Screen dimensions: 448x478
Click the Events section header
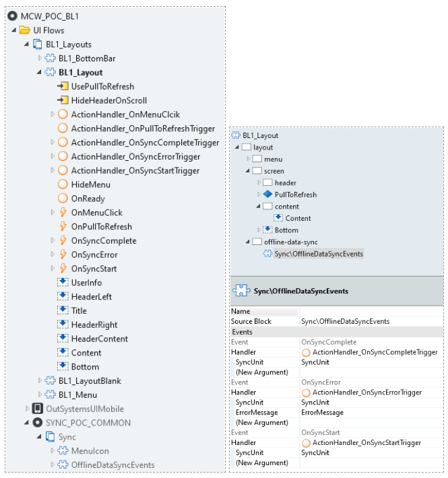click(x=337, y=332)
